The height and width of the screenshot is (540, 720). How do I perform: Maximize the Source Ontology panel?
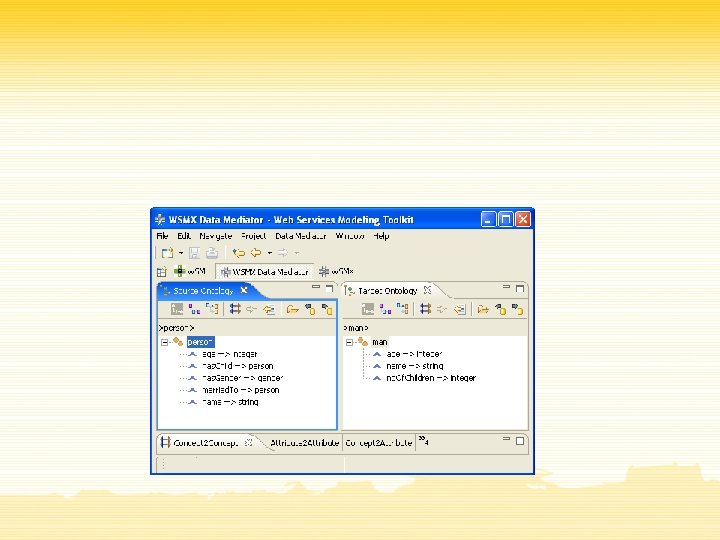[x=330, y=288]
